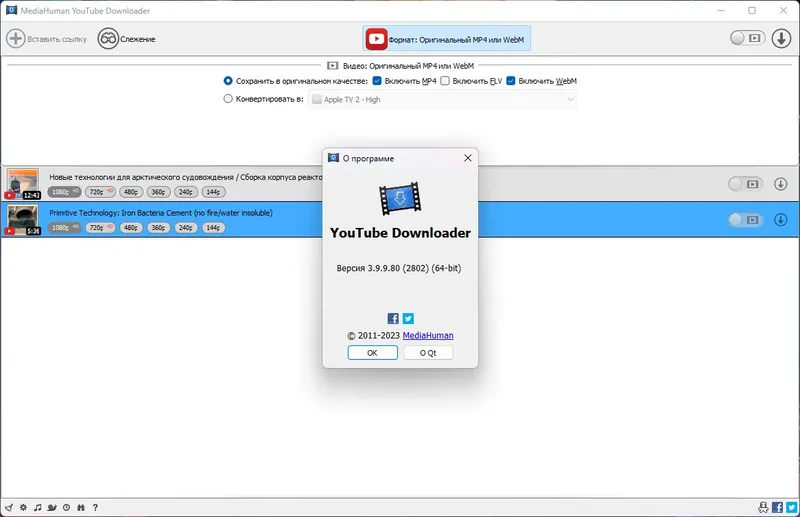This screenshot has width=800, height=517.
Task: Click the MediaHuman app icon in the main title bar
Action: pos(11,10)
